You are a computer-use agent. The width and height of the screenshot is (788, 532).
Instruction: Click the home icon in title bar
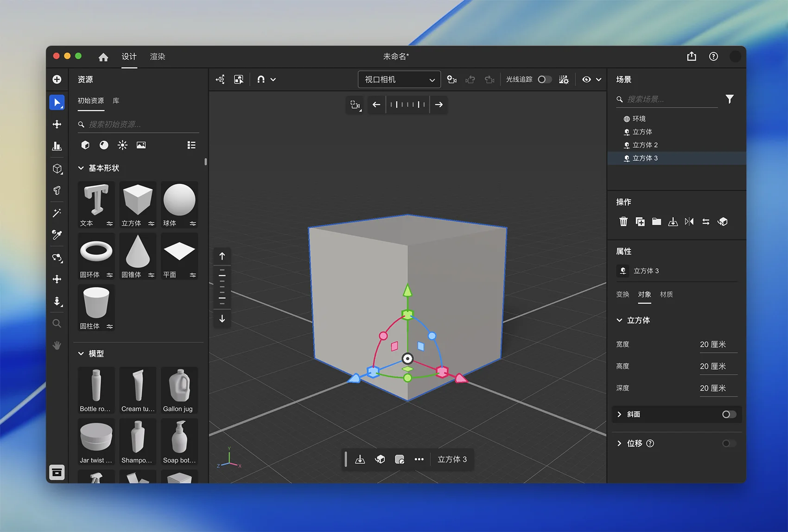(x=103, y=57)
